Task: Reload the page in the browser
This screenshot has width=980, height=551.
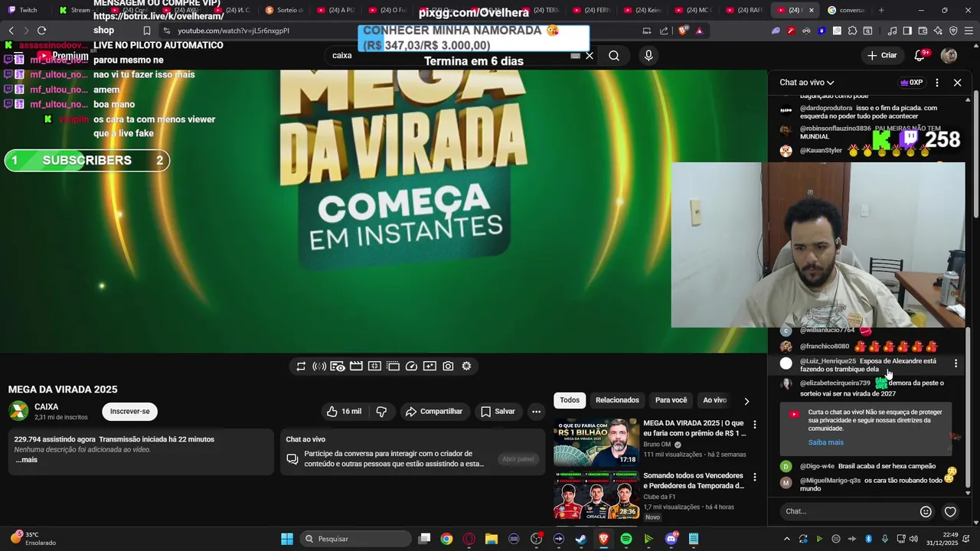Action: (x=41, y=31)
